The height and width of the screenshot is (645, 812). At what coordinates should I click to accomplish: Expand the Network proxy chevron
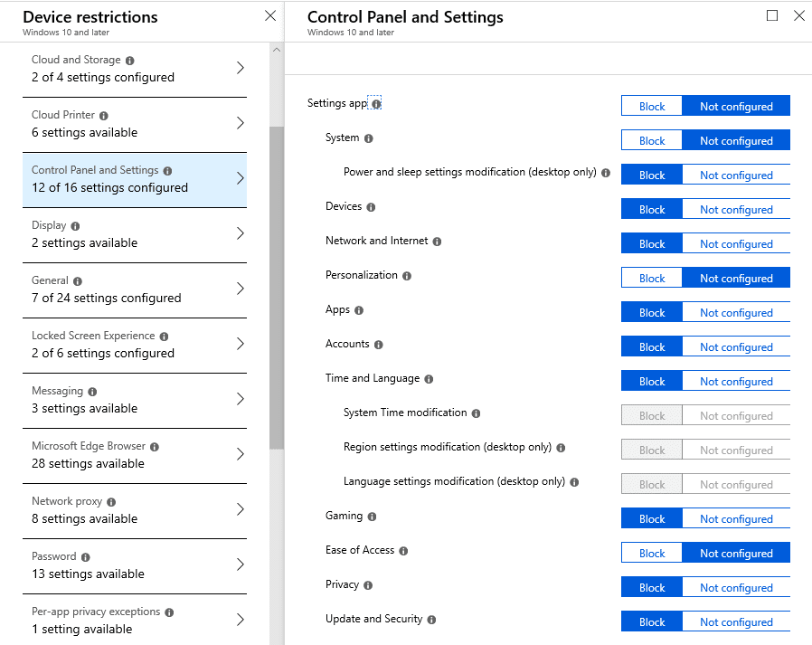[x=241, y=509]
